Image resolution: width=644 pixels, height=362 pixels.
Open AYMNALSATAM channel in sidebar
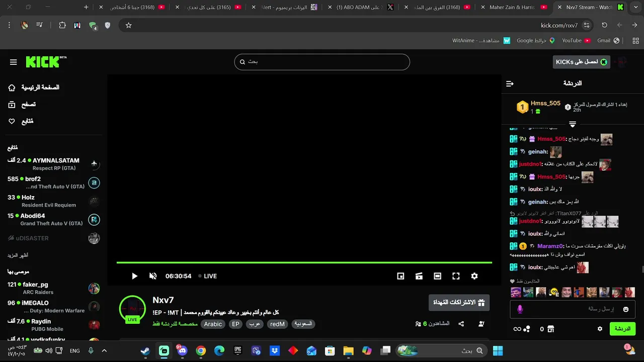[x=53, y=164]
